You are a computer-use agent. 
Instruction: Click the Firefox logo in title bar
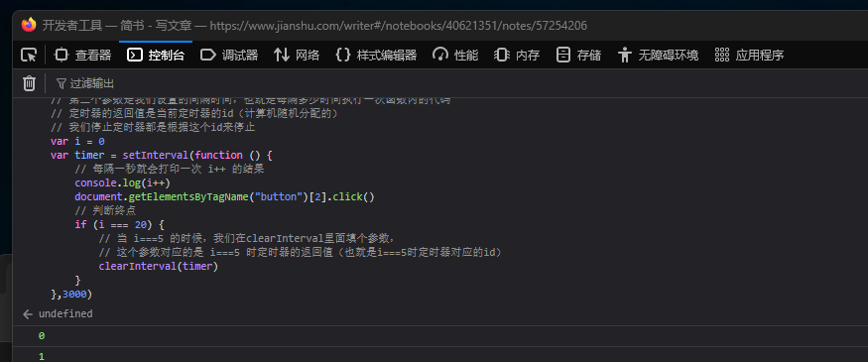point(29,25)
